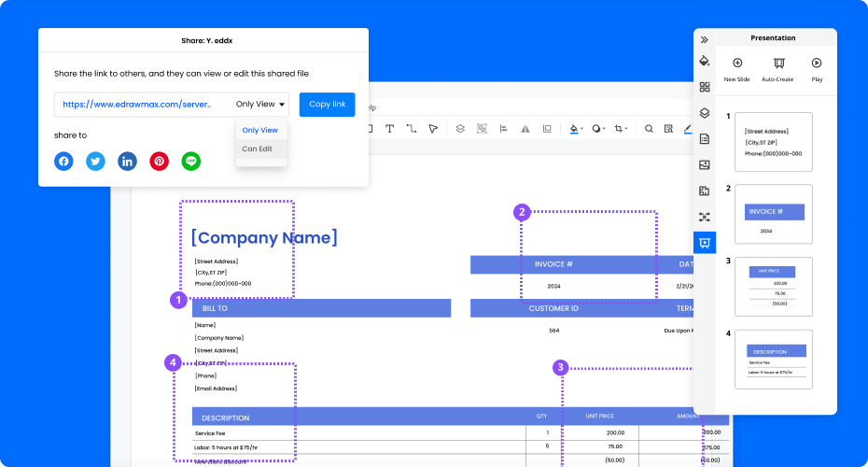Select the Text tool in toolbar
Screen dimensions: 868x467
point(390,129)
